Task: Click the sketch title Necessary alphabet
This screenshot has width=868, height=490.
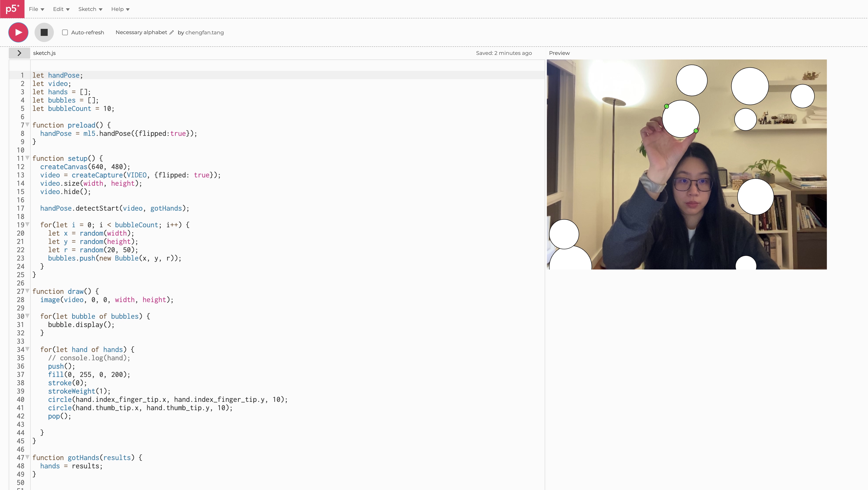Action: tap(141, 32)
